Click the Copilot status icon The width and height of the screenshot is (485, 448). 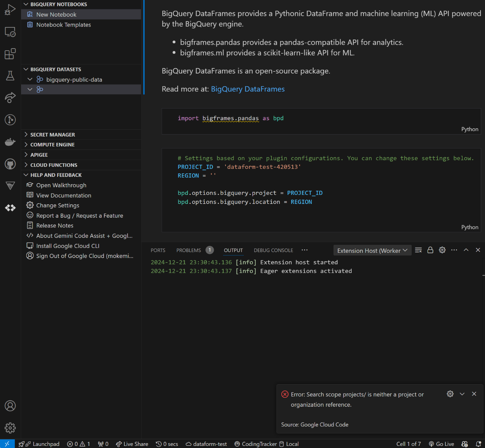tap(465, 444)
